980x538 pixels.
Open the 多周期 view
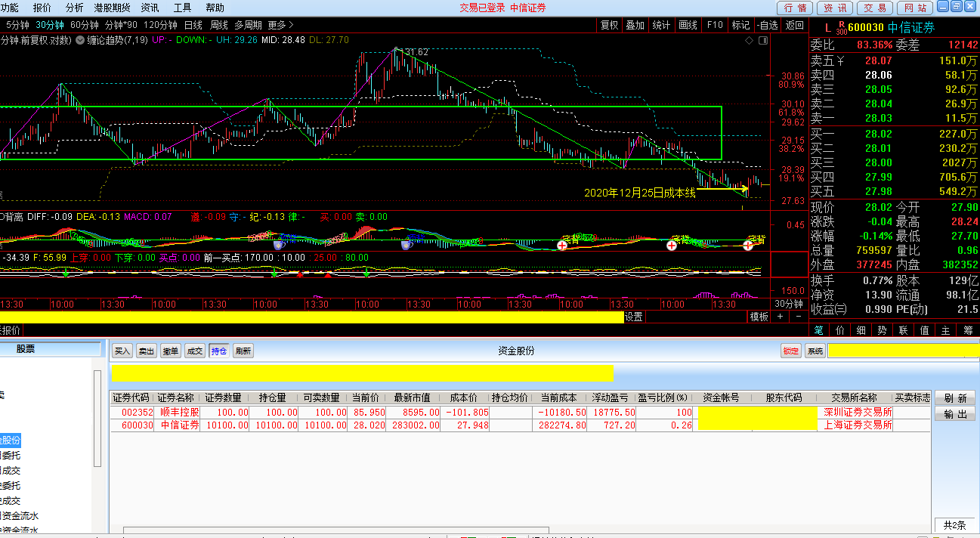click(248, 24)
